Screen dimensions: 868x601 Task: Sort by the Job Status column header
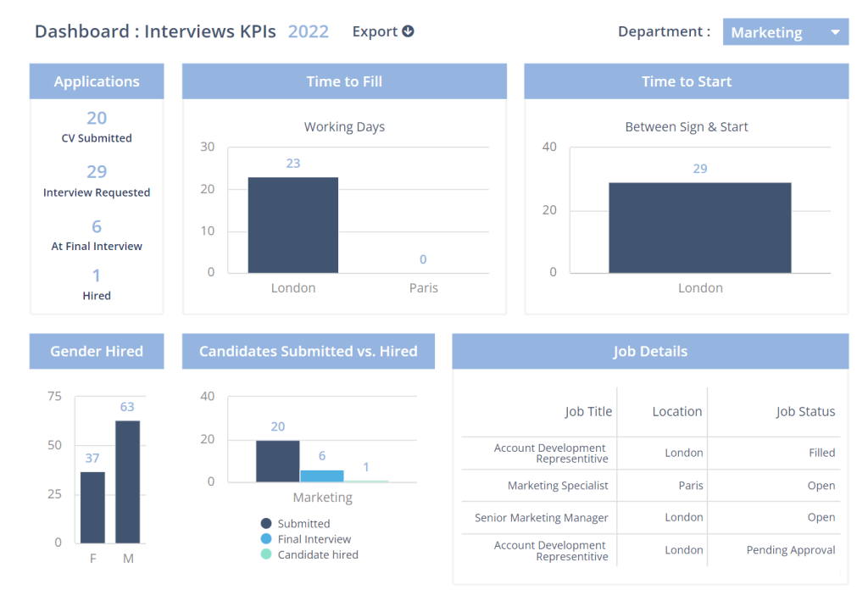tap(805, 411)
